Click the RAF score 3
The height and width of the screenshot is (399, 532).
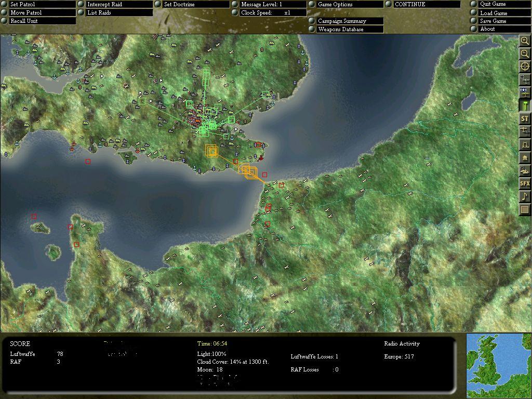pos(58,362)
